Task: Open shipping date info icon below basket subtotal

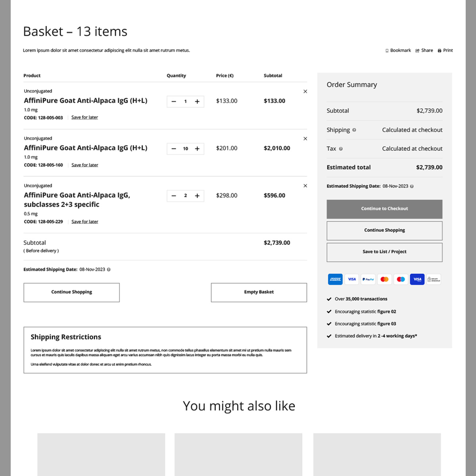Action: click(109, 269)
